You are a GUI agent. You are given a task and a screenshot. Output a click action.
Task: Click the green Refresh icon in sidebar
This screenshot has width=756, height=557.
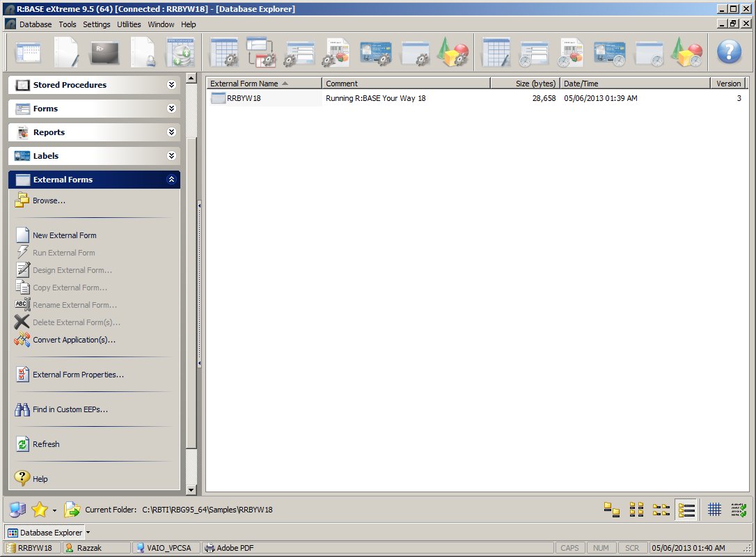(x=22, y=444)
